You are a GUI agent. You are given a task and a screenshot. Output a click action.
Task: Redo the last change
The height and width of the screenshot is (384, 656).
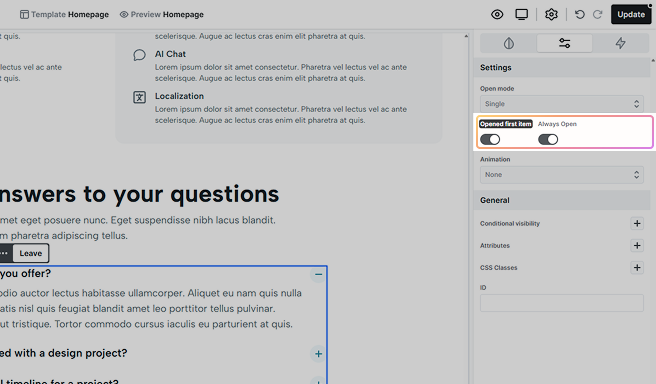coord(597,15)
